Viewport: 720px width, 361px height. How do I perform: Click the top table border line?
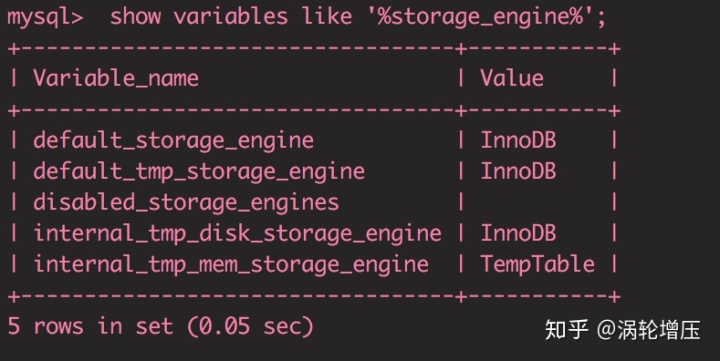point(315,48)
